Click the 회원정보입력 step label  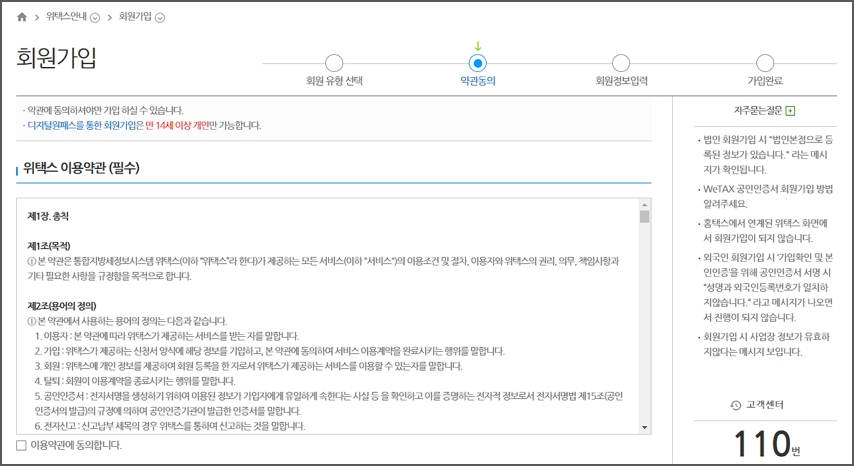point(621,81)
